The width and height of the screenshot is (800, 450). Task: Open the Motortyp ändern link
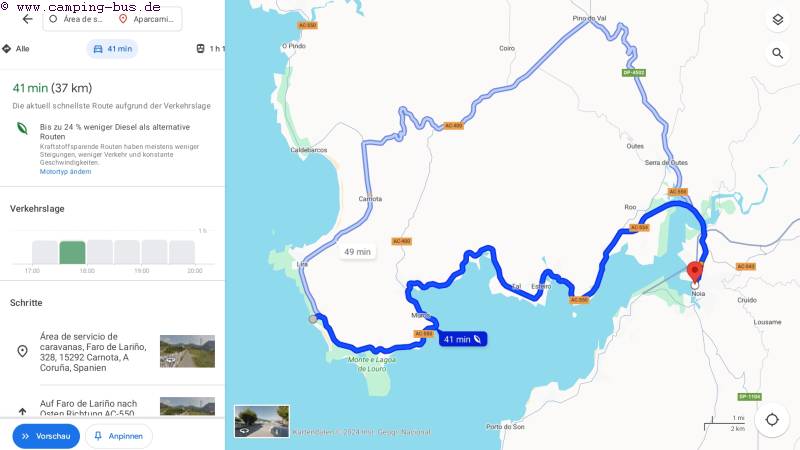[65, 171]
